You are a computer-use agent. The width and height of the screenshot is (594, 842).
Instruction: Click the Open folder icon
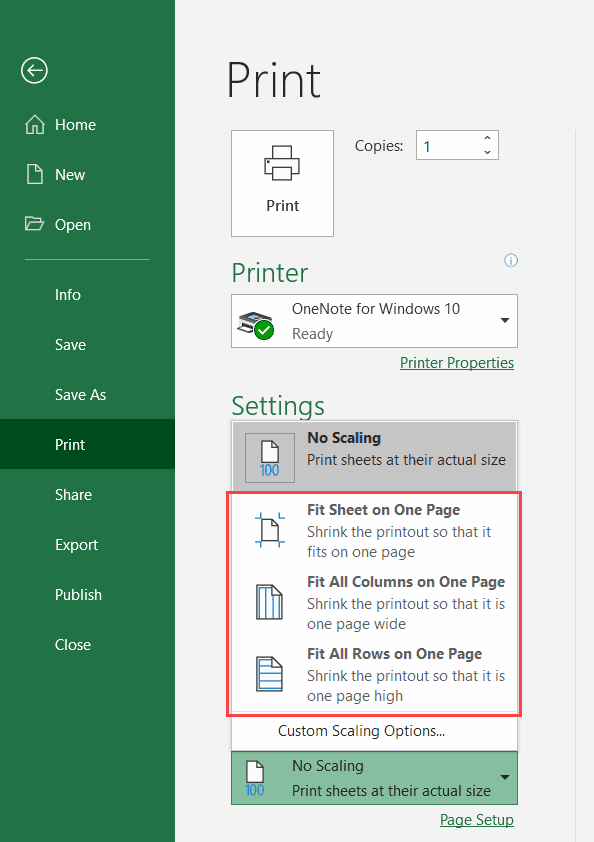tap(34, 223)
